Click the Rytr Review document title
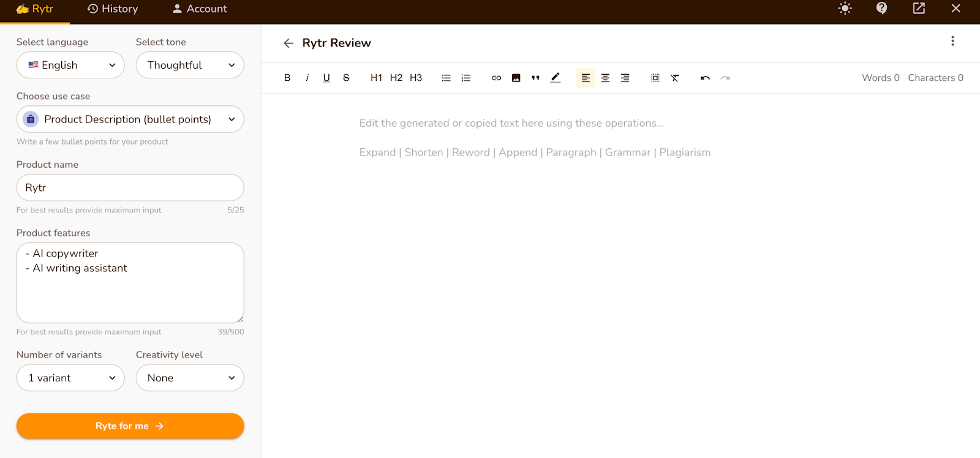The height and width of the screenshot is (458, 980). tap(337, 43)
